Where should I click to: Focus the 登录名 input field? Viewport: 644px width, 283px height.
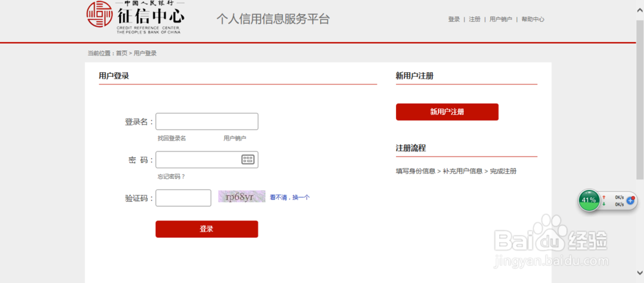click(x=207, y=121)
